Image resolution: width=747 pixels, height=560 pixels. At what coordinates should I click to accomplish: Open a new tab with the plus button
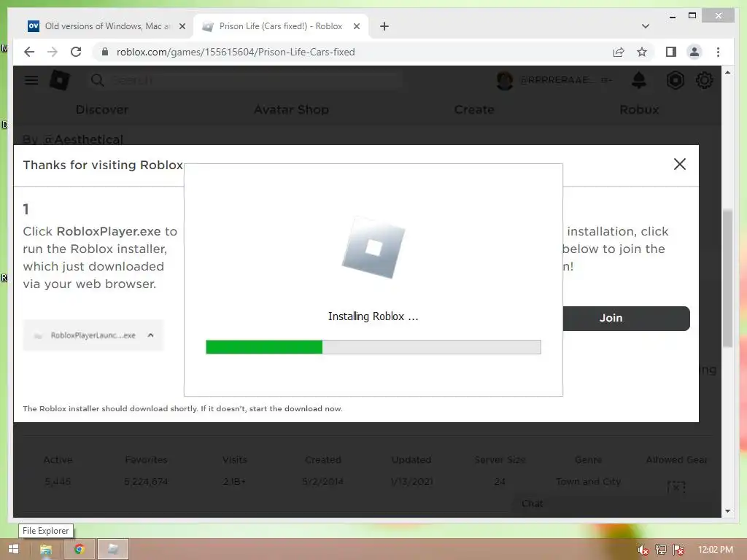point(384,26)
